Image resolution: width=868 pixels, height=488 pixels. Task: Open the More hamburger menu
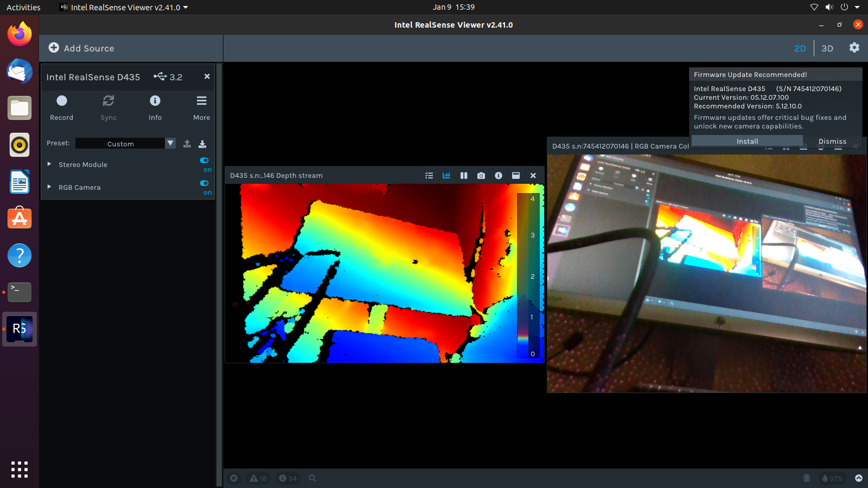point(201,107)
